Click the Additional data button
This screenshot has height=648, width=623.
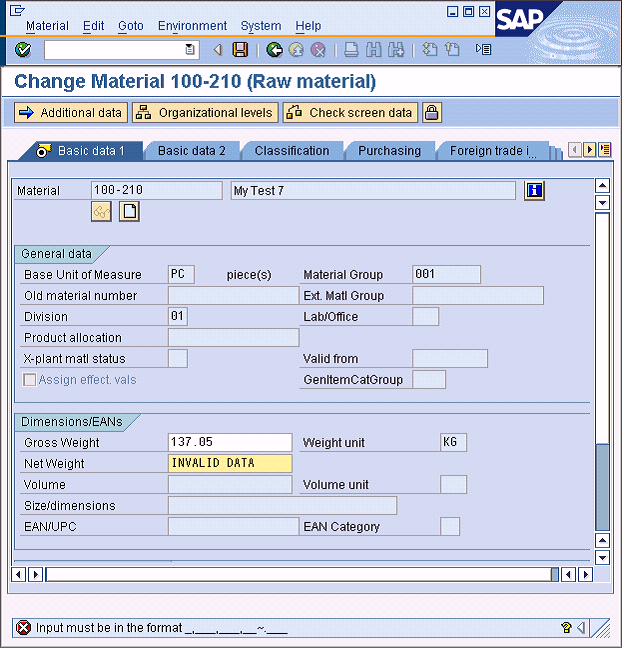pos(70,113)
